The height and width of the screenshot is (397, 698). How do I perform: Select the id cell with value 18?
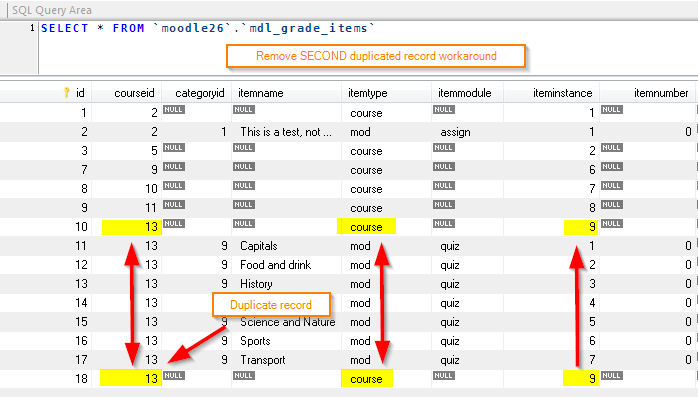(x=81, y=379)
